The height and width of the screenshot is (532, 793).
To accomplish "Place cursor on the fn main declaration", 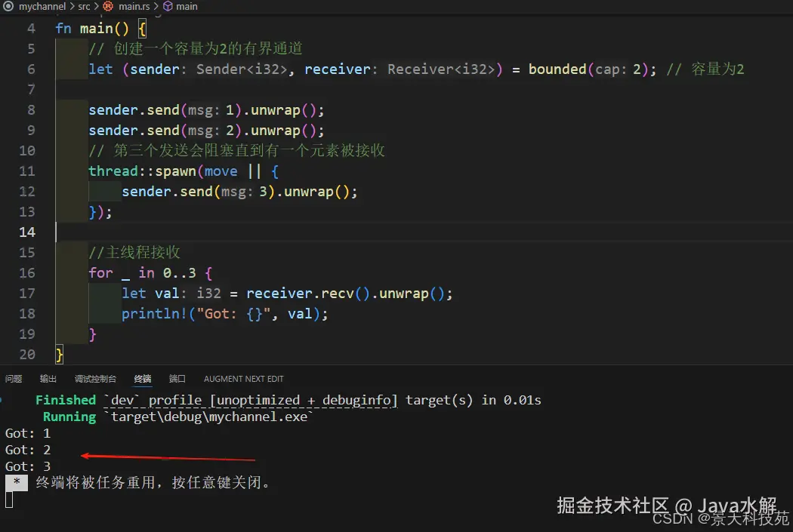I will pyautogui.click(x=91, y=28).
